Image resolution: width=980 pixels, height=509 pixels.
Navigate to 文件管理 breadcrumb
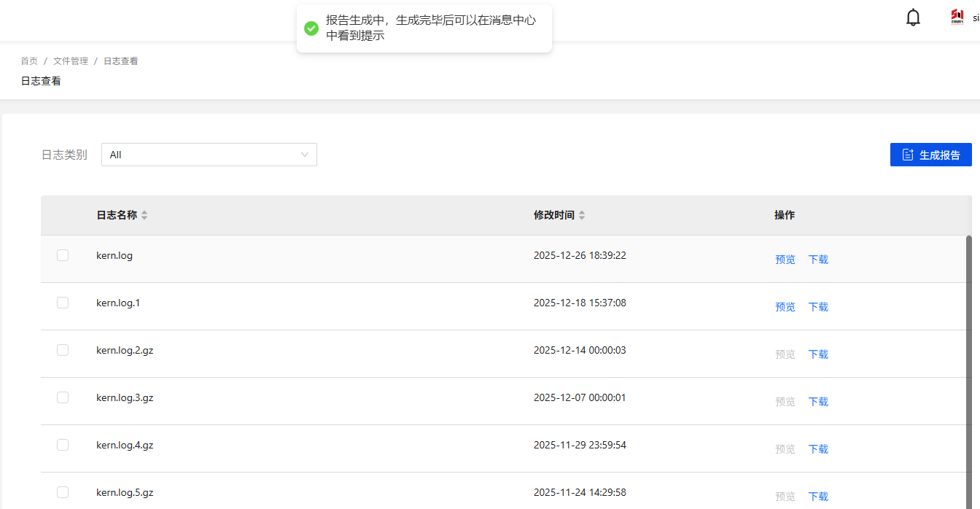71,61
